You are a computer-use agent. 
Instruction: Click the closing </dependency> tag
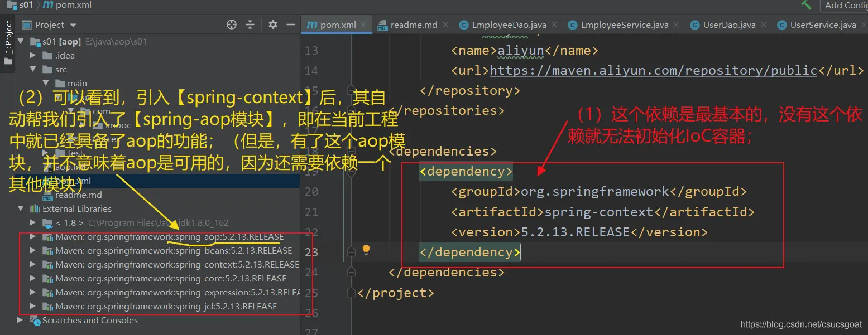click(x=471, y=253)
